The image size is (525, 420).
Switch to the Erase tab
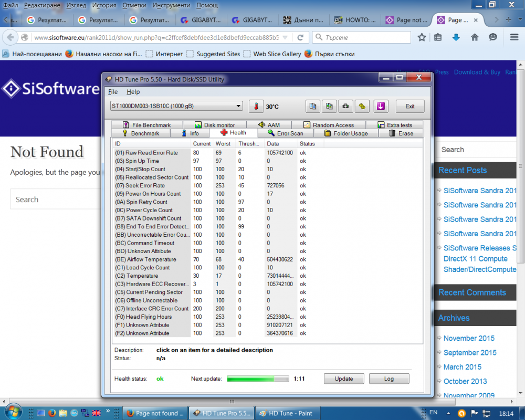tap(401, 133)
